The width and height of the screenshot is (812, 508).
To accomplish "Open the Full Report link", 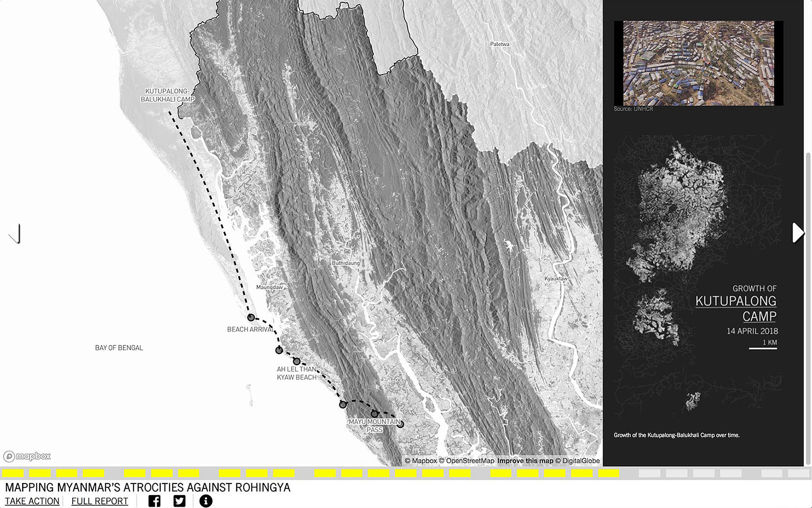I will 100,501.
